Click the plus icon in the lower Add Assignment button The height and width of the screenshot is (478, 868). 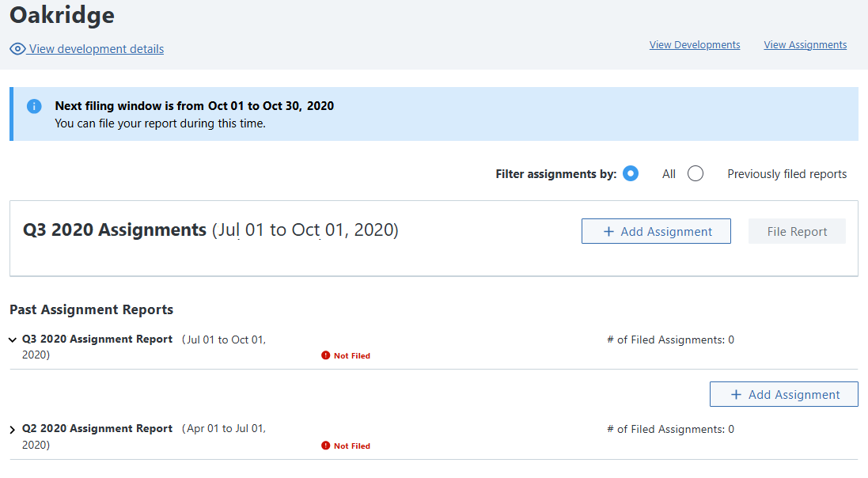[737, 395]
